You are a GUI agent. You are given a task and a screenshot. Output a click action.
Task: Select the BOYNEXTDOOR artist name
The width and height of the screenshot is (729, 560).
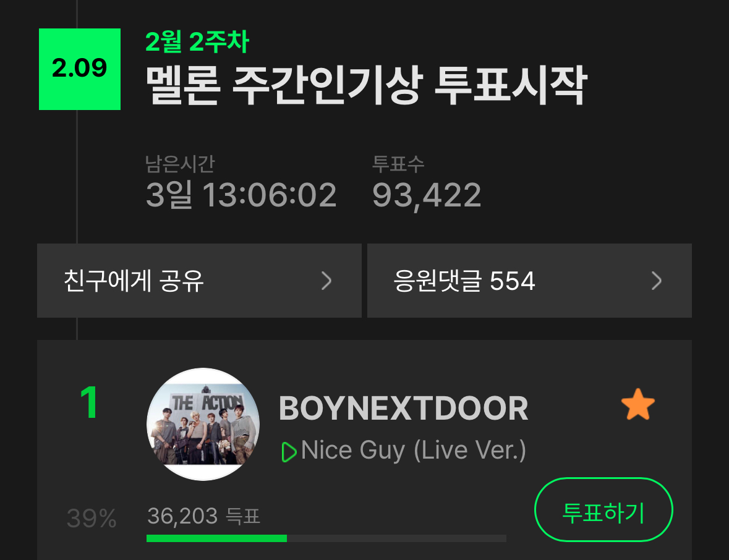pos(404,409)
